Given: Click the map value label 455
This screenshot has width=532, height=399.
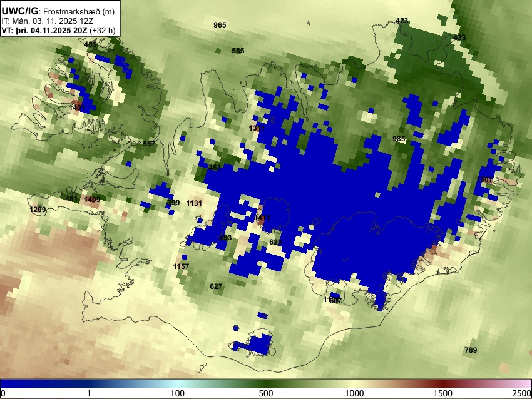Looking at the screenshot, I should [x=90, y=44].
